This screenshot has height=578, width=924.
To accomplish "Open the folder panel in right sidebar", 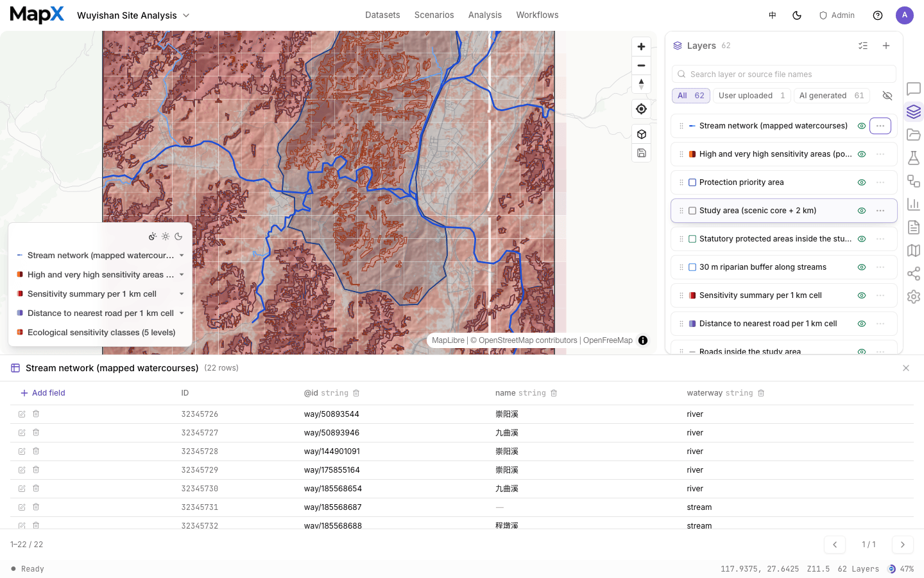I will 914,135.
